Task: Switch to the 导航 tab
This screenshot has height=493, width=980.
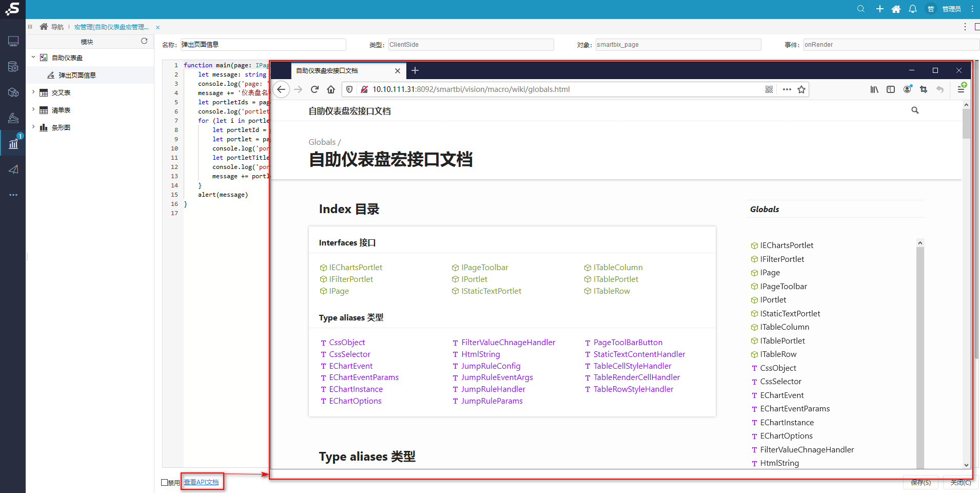Action: click(x=52, y=27)
